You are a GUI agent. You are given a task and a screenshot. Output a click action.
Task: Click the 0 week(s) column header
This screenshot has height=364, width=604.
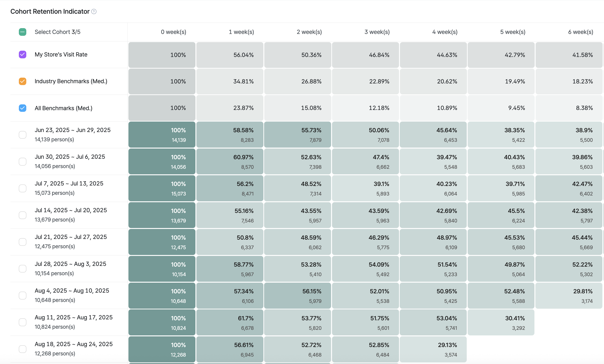[173, 32]
